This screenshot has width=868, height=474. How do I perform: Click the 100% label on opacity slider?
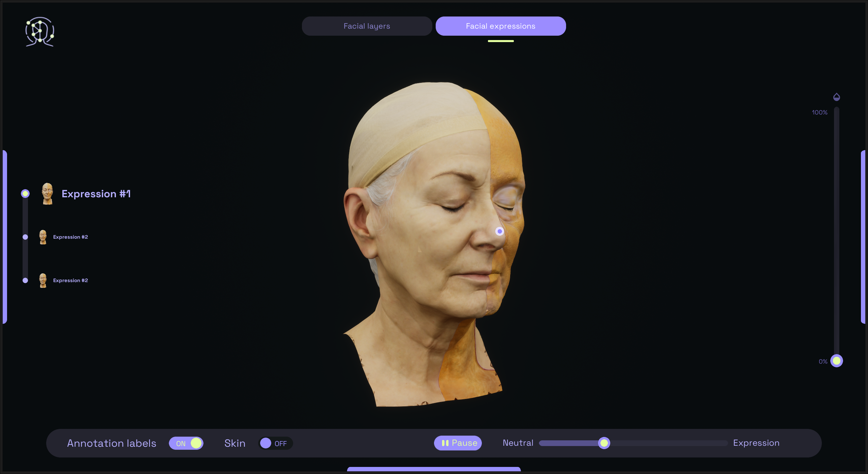pyautogui.click(x=819, y=112)
